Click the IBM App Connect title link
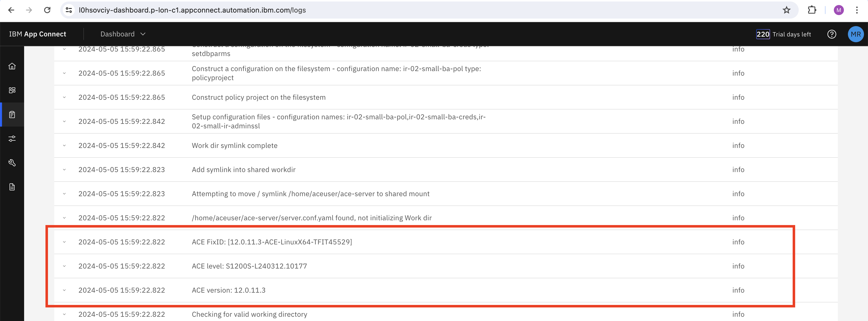 [x=37, y=34]
